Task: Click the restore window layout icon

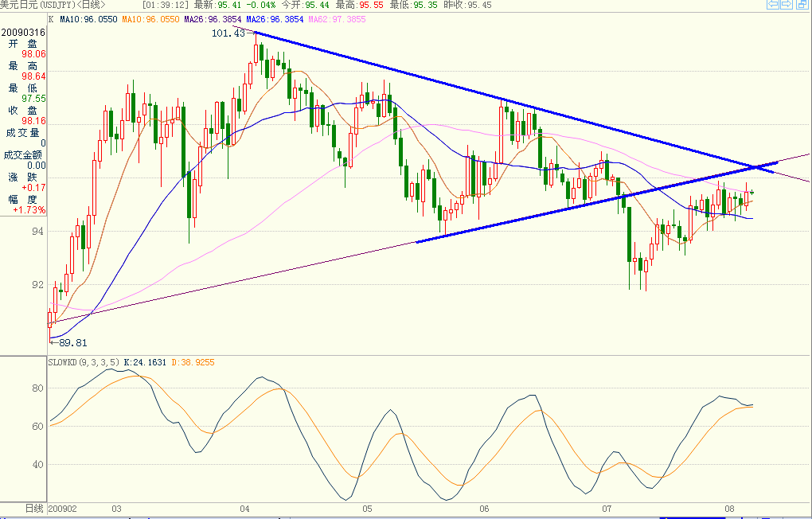Action: pos(802,5)
